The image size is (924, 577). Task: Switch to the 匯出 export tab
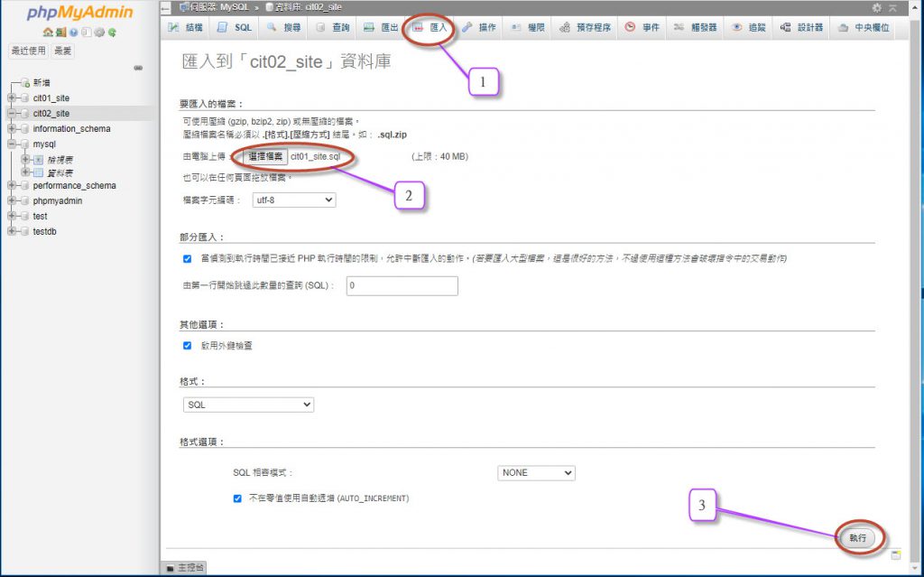pyautogui.click(x=382, y=28)
